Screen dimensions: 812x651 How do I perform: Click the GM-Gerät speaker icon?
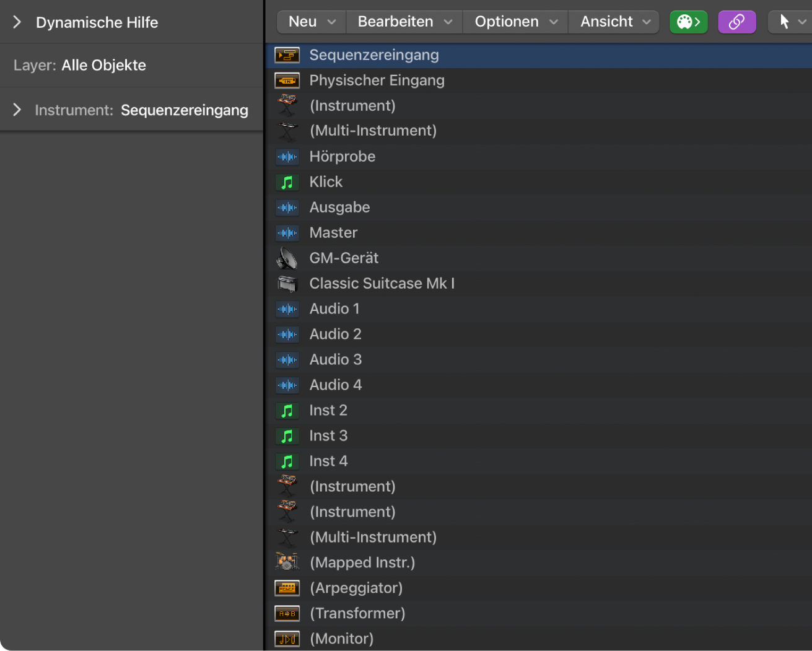(x=287, y=258)
